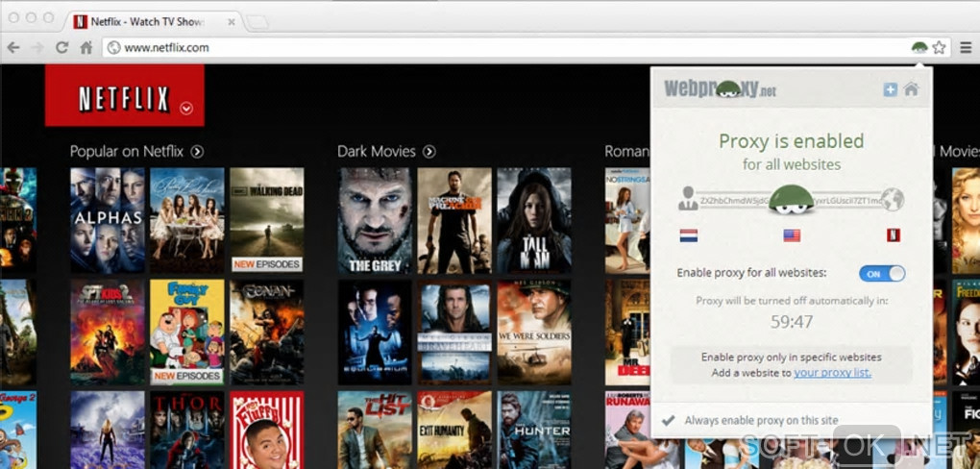Open the Chrome hamburger menu

click(x=966, y=47)
